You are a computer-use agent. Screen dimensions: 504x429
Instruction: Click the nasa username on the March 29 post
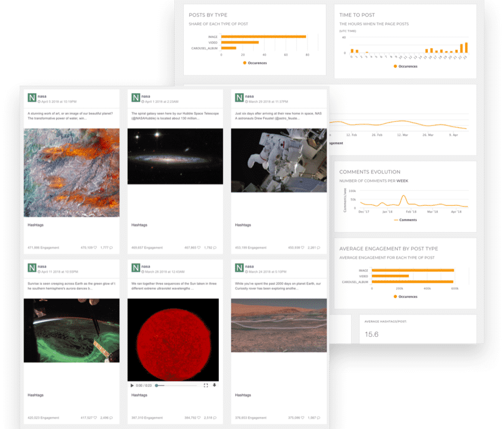pos(249,95)
